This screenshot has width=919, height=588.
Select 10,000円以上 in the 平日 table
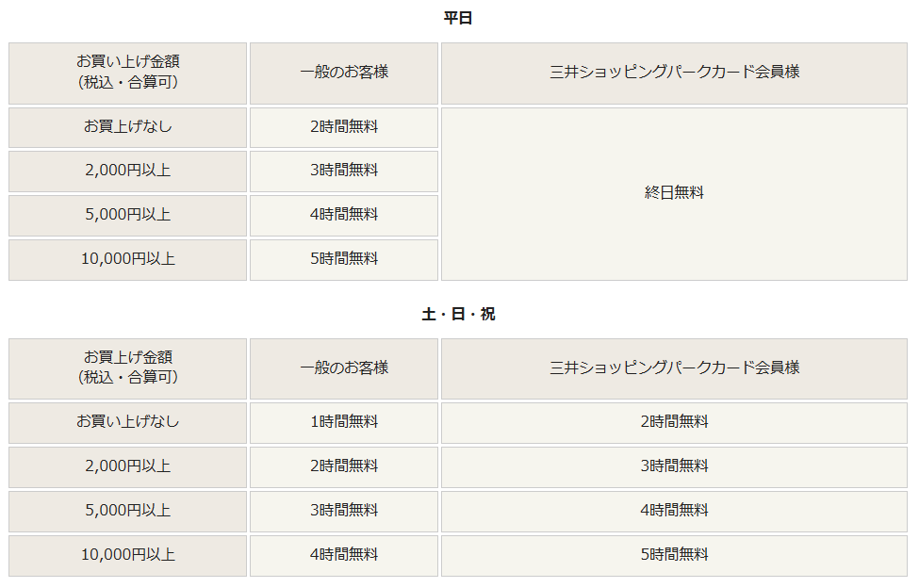(128, 258)
